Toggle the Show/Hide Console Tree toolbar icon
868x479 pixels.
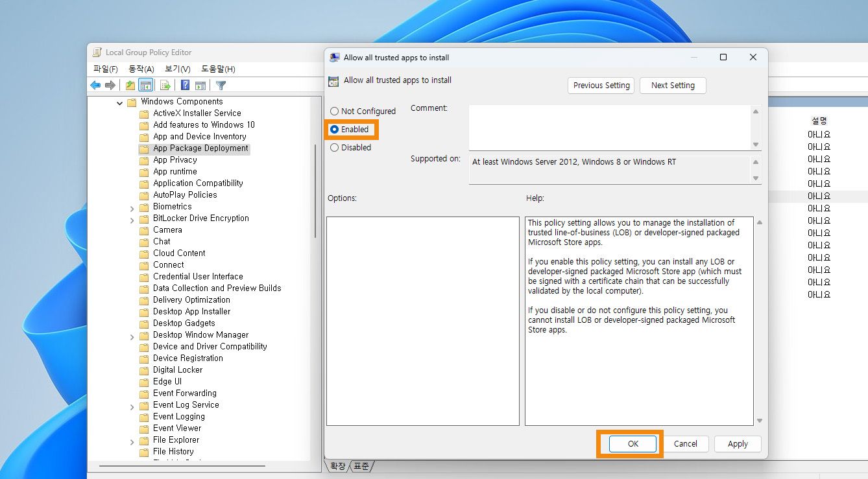point(146,85)
